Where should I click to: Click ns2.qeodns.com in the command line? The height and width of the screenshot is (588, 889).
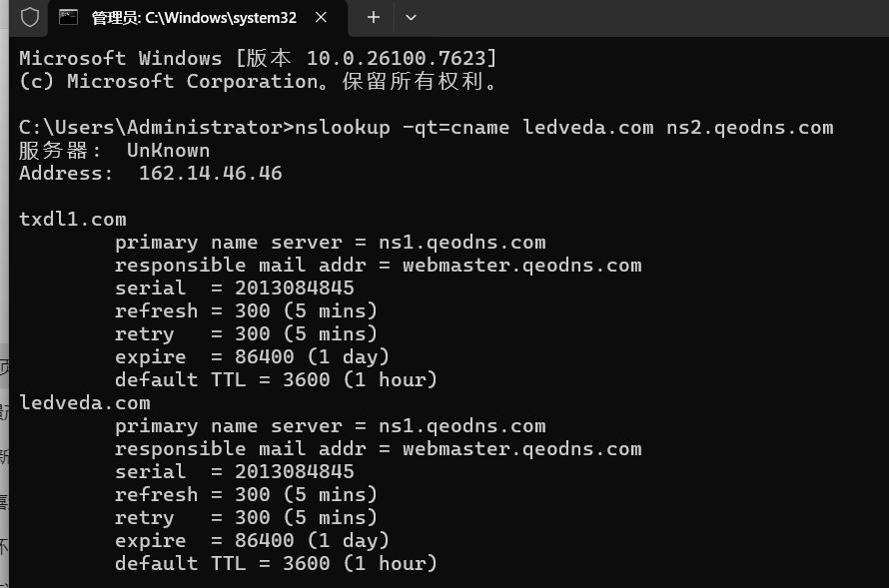click(749, 128)
